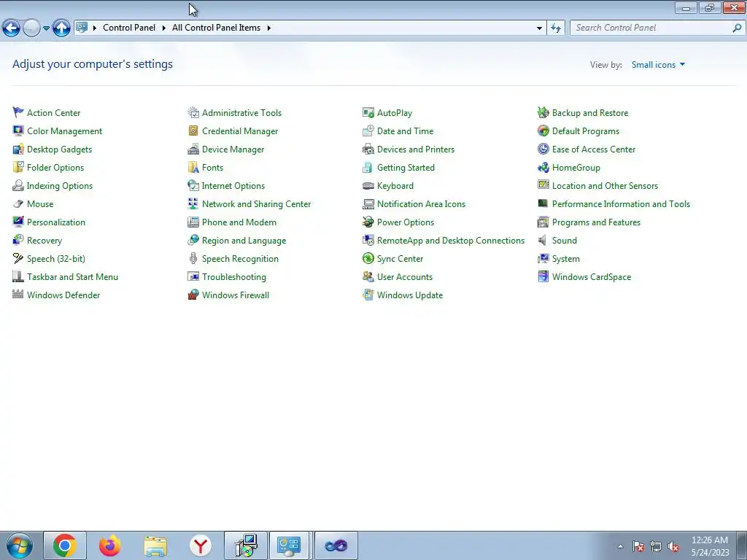This screenshot has height=560, width=747.
Task: Click the Up one level arrow button
Action: click(x=61, y=28)
